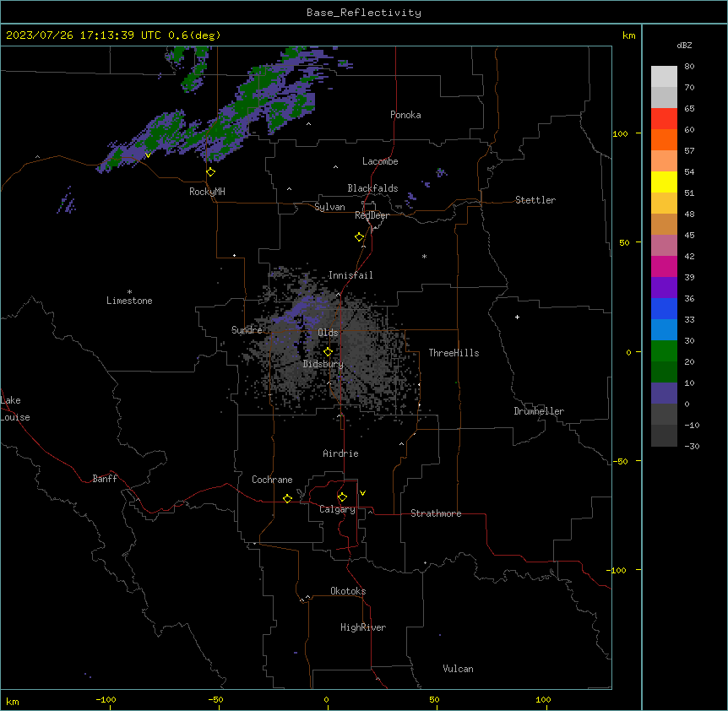This screenshot has height=711, width=728.
Task: Click the yellow diamond marker near RockyMH
Action: [x=211, y=172]
